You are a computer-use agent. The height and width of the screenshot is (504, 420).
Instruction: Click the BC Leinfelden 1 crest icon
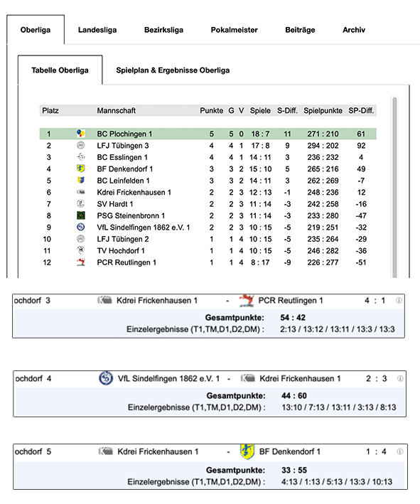click(x=80, y=181)
